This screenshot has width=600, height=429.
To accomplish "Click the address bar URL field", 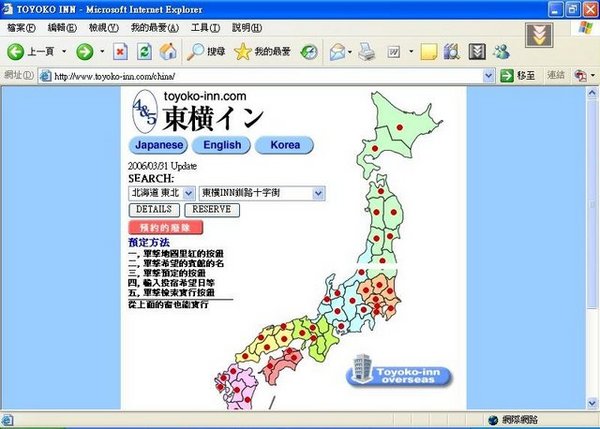I will click(264, 76).
